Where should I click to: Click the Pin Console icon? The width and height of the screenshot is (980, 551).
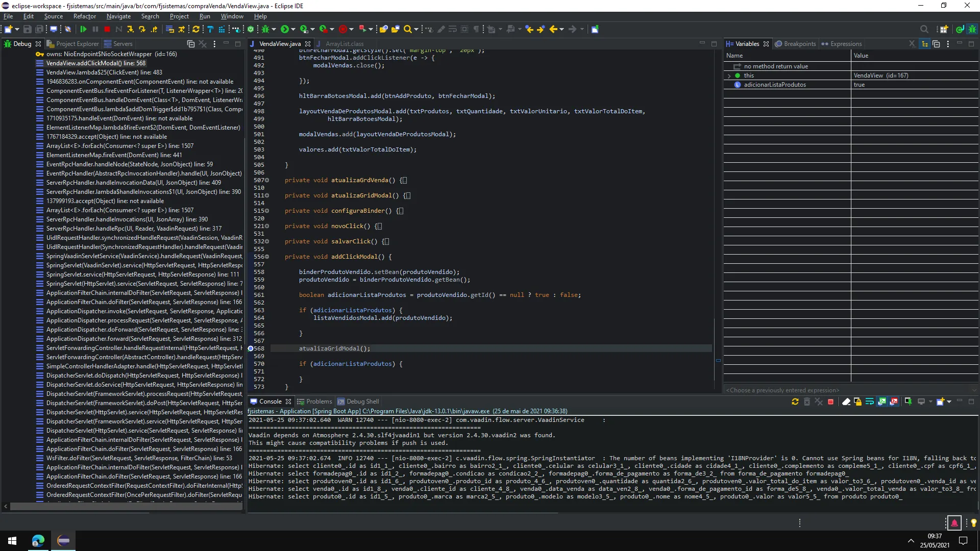coord(908,402)
